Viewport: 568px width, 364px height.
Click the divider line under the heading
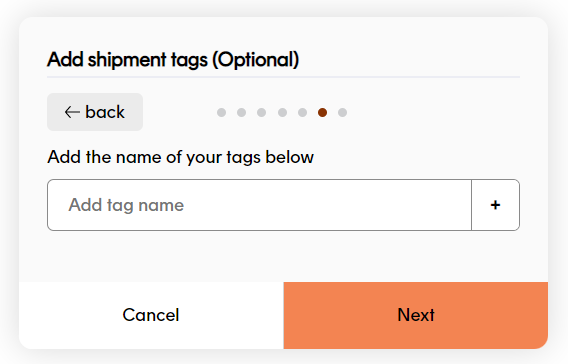point(283,77)
